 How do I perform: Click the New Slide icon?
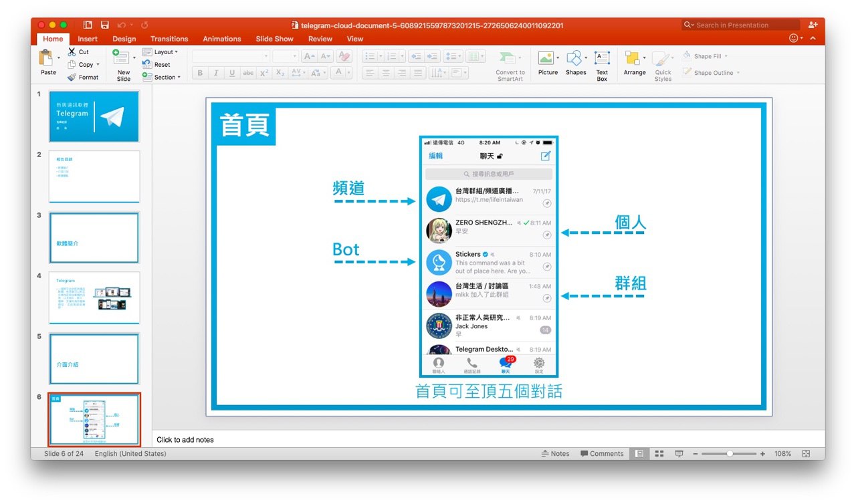123,59
